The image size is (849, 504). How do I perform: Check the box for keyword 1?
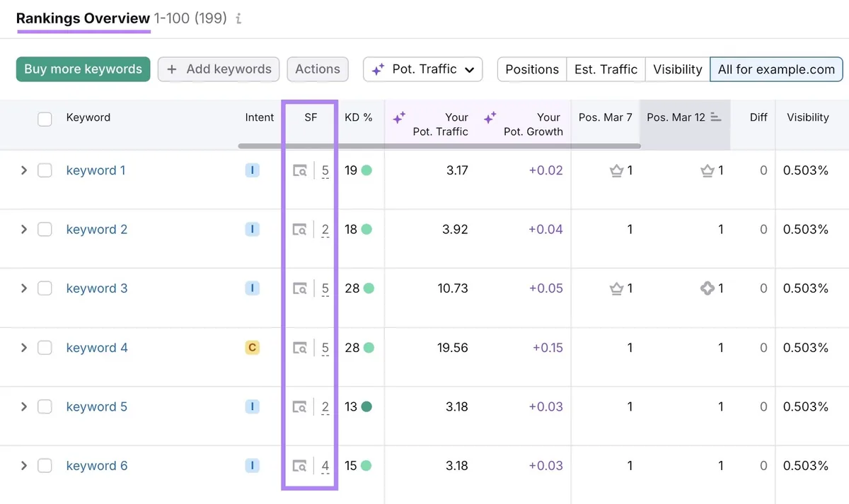coord(45,170)
